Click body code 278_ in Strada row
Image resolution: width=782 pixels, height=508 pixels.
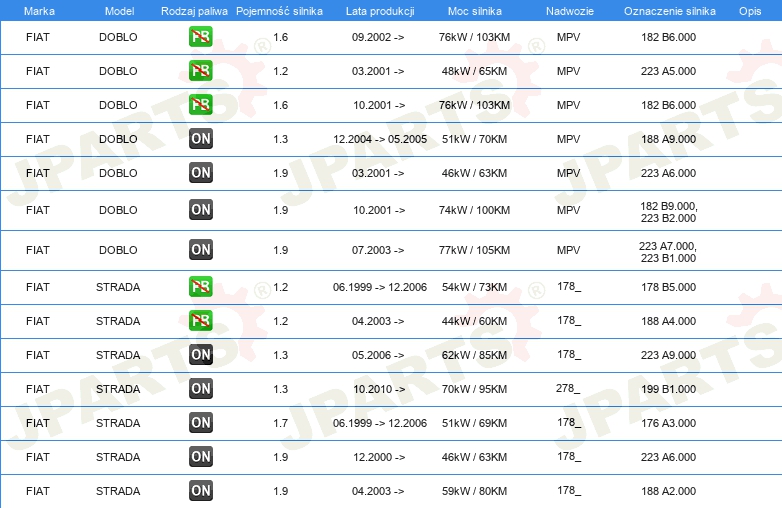(568, 388)
